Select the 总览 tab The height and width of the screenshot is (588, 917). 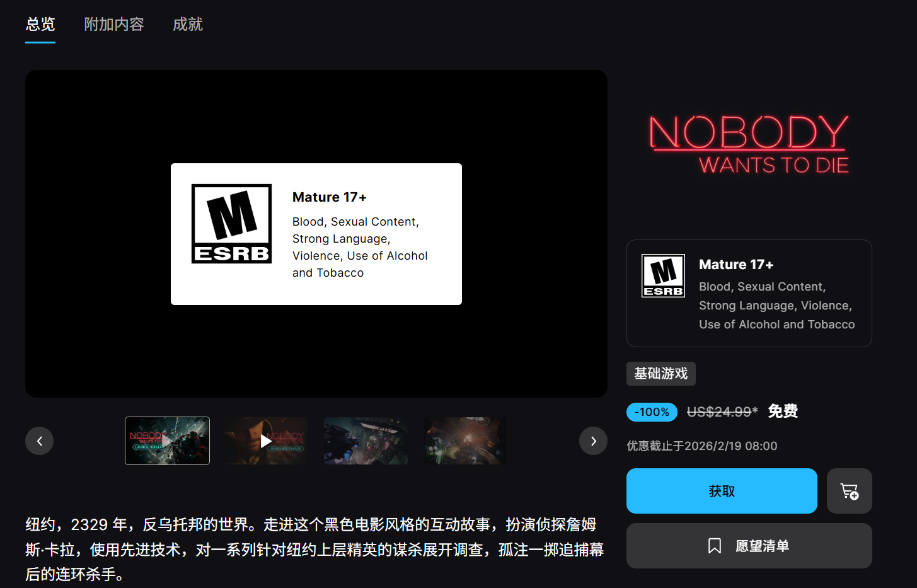(x=40, y=24)
